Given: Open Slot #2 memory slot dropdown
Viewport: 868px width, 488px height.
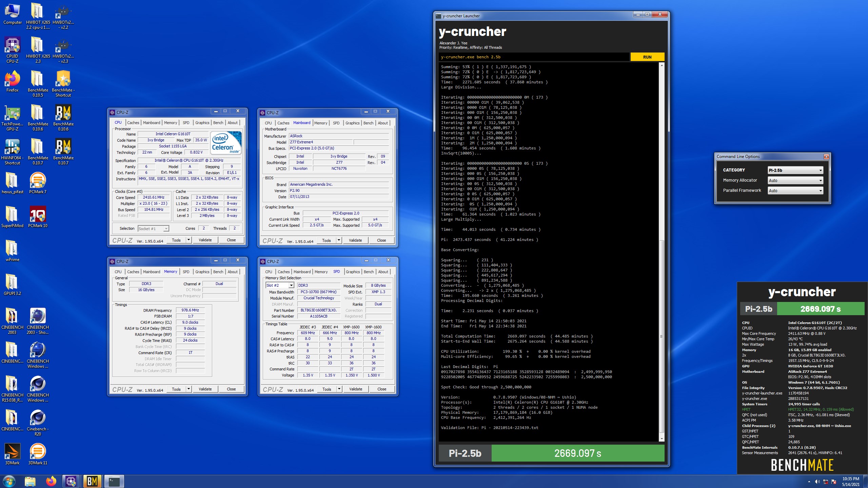Looking at the screenshot, I should click(x=280, y=285).
